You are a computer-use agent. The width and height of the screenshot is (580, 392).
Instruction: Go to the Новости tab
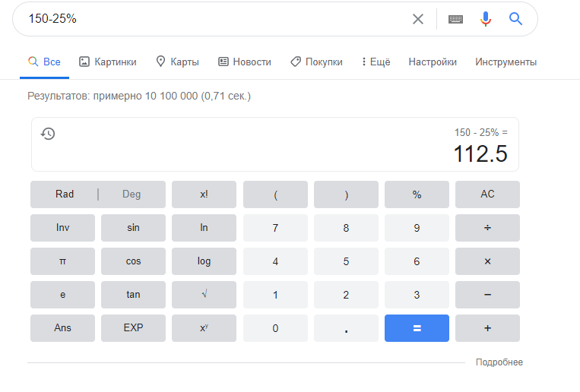245,62
